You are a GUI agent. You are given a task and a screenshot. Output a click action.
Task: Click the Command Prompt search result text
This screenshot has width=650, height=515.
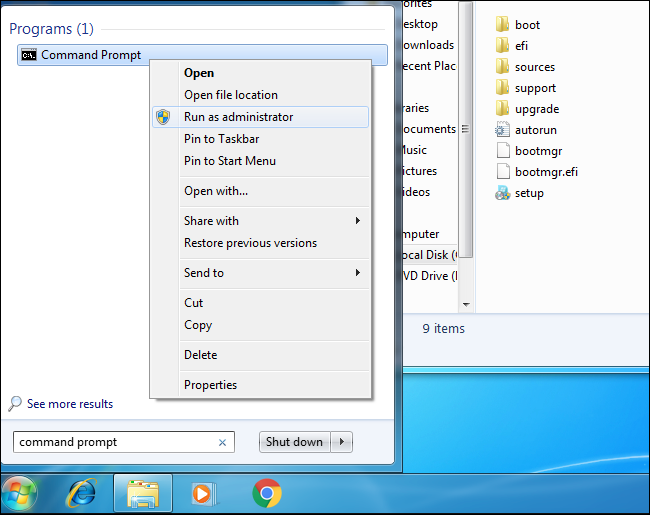point(91,55)
